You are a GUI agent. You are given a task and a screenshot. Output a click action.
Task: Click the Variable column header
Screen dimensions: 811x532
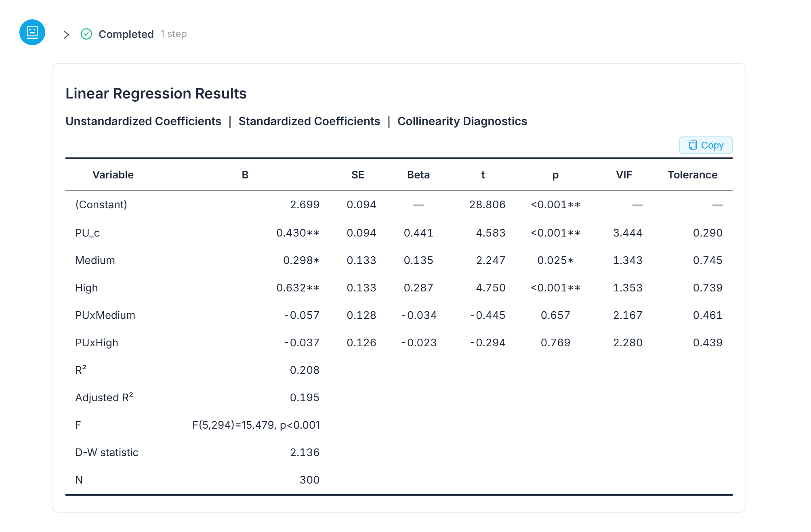113,175
